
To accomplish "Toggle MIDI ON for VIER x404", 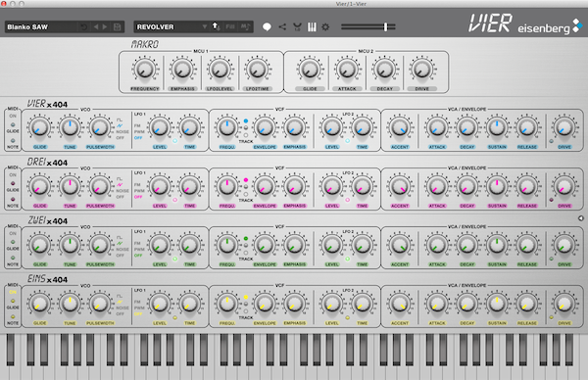I will point(13,116).
